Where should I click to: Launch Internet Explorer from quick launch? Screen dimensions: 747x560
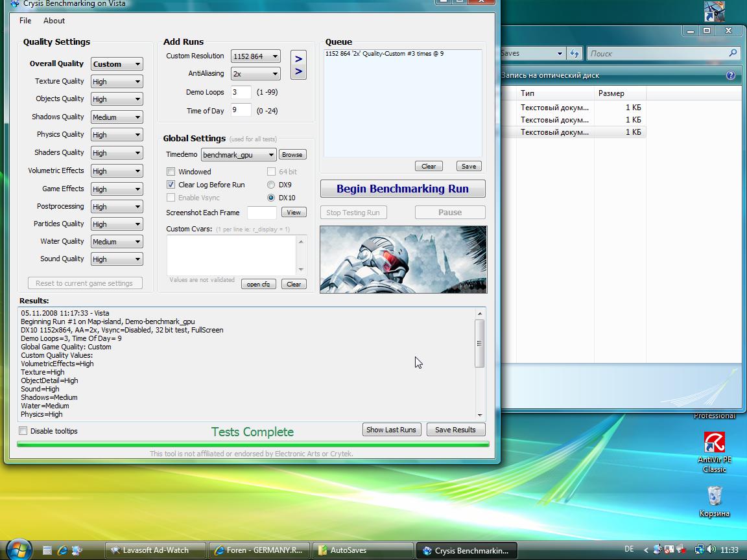tap(62, 550)
